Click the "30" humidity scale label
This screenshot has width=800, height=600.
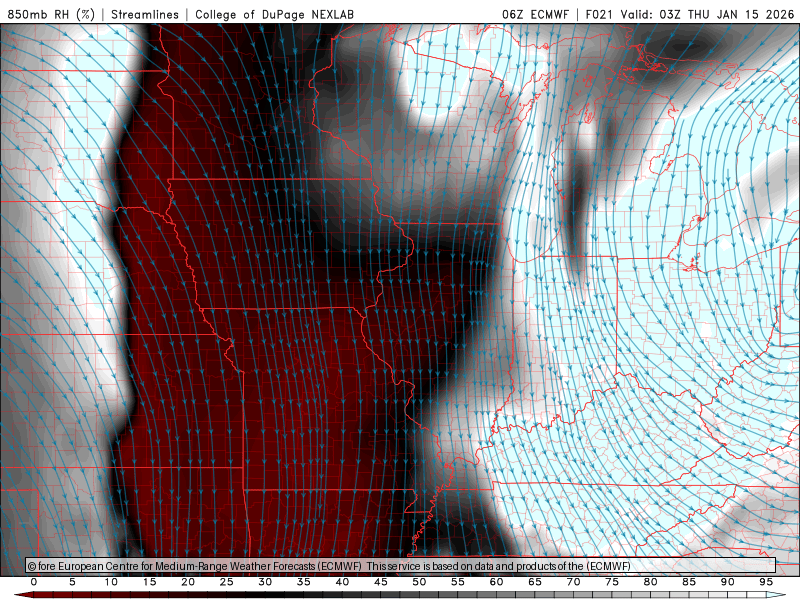[265, 582]
